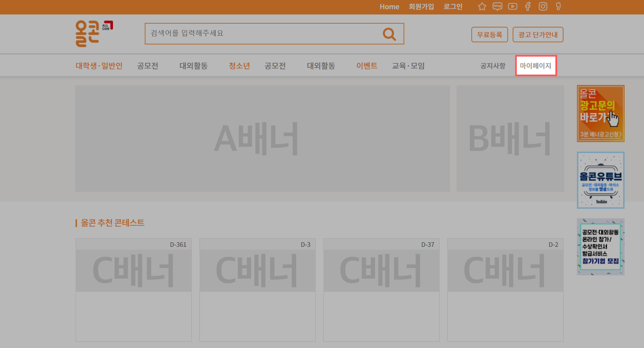This screenshot has width=644, height=348.
Task: Select the 교육·모임 menu item
Action: [x=408, y=66]
